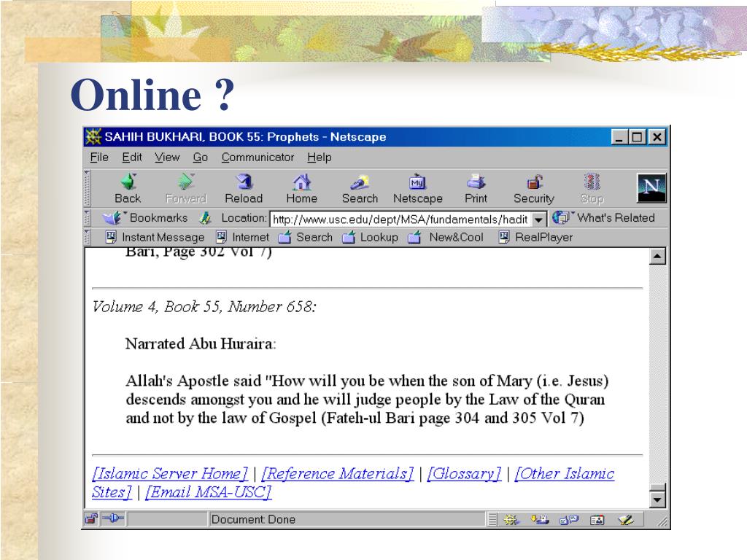Click the online/offline connection icon
The width and height of the screenshot is (747, 560).
[x=113, y=518]
